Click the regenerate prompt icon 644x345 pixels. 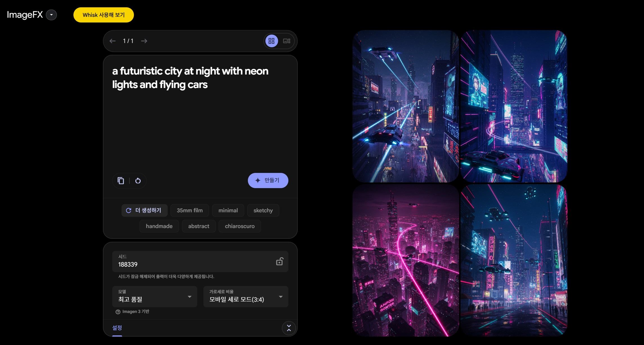[138, 181]
